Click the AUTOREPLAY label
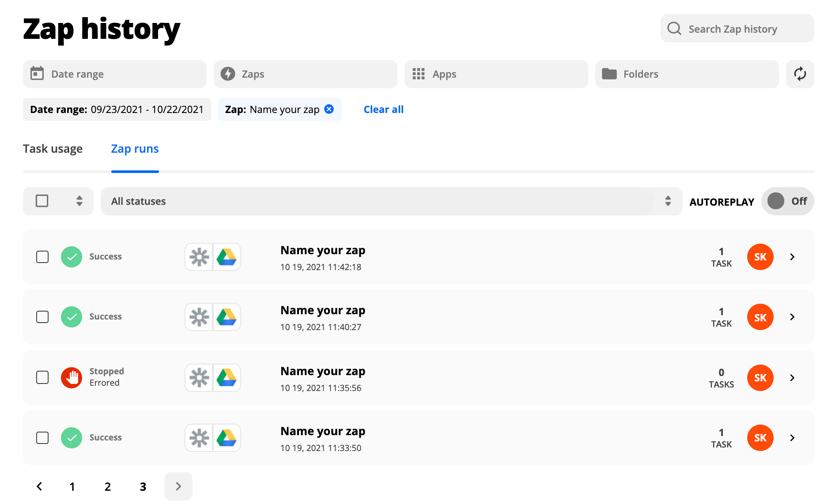Screen dimensions: 839x504 (722, 202)
